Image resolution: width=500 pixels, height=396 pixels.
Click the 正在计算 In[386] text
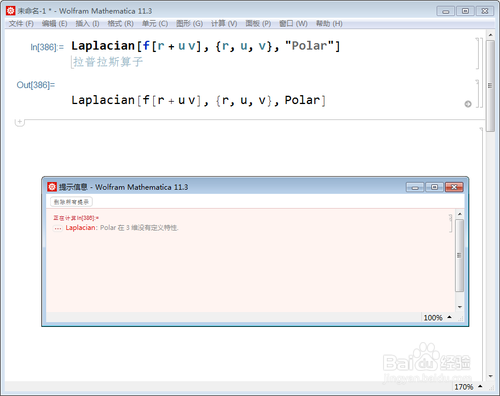point(76,218)
